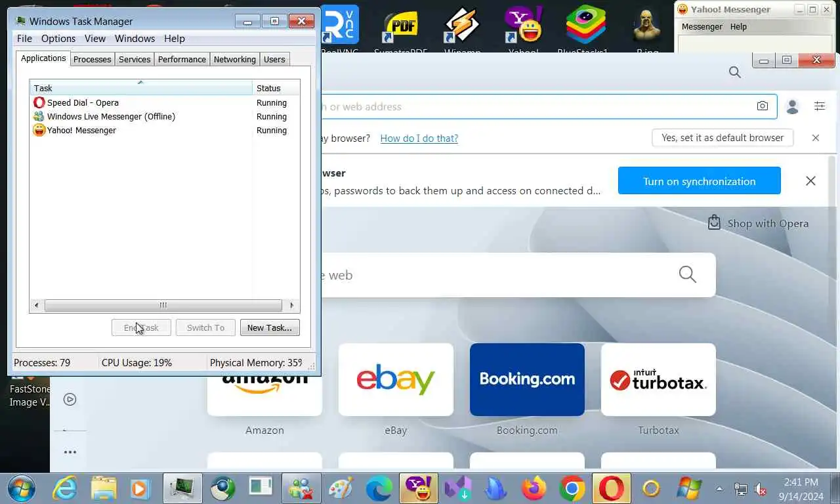Open Task Manager File menu
Viewport: 840px width, 504px height.
click(x=24, y=39)
